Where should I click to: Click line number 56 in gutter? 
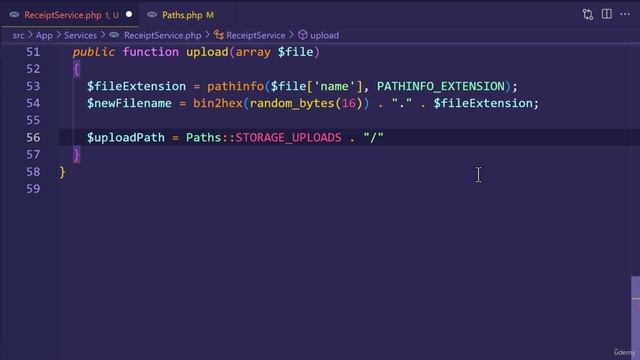(x=33, y=138)
